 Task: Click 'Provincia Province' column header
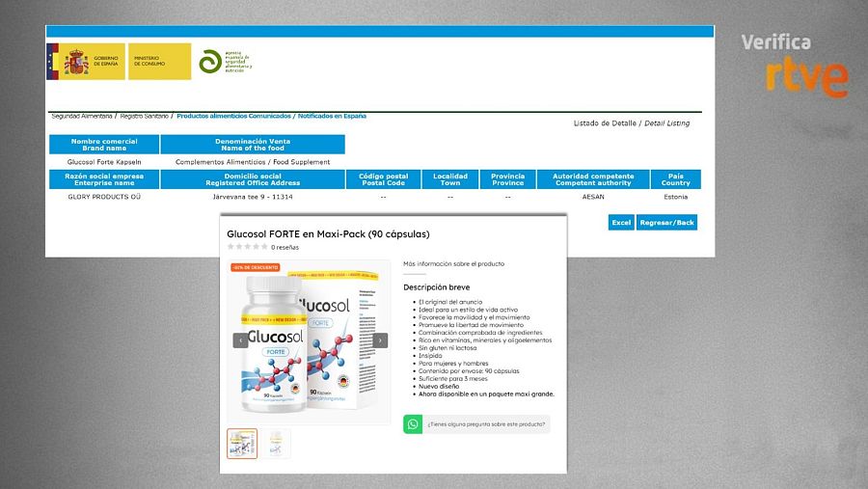[x=507, y=179]
